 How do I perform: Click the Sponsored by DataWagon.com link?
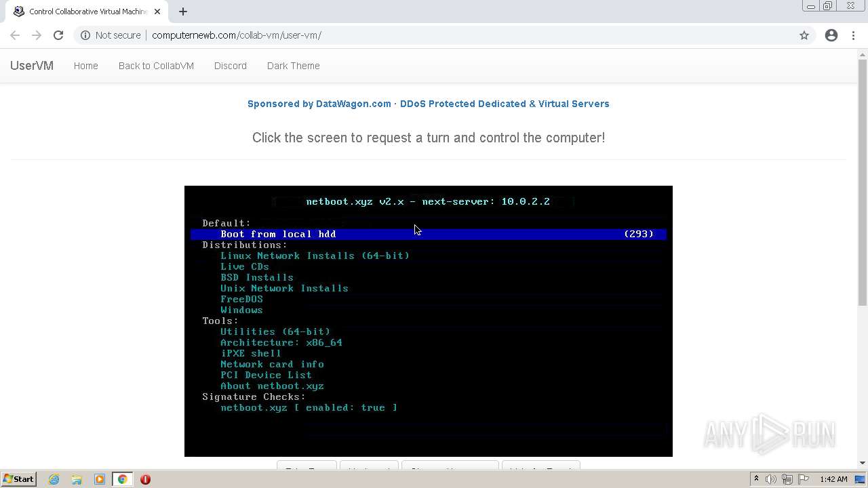pos(429,104)
